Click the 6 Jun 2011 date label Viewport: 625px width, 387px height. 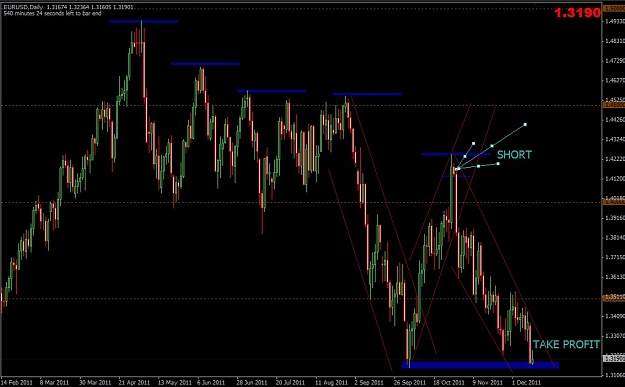(211, 383)
